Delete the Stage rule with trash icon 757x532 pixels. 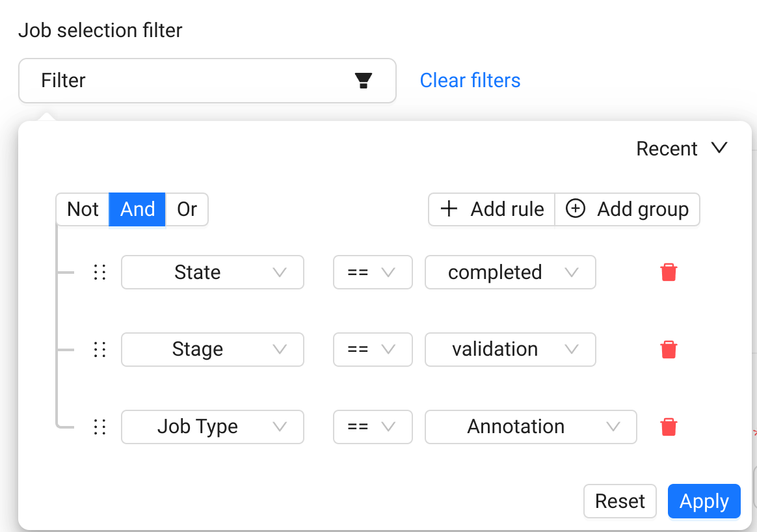(x=669, y=349)
